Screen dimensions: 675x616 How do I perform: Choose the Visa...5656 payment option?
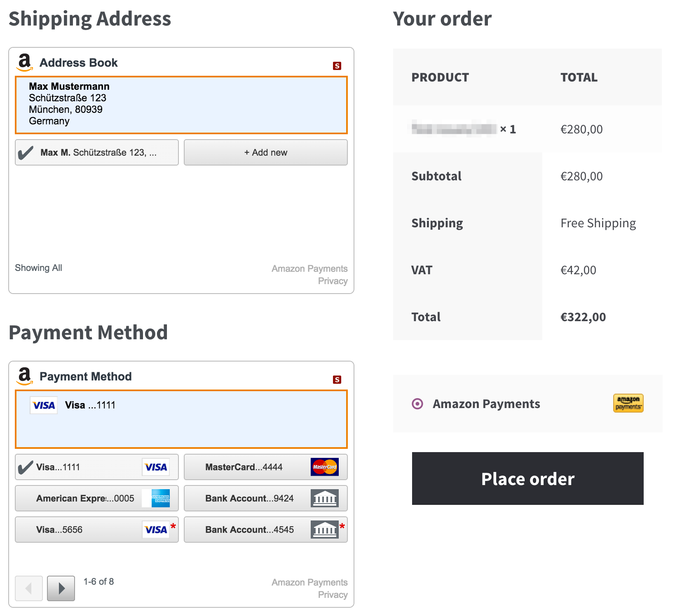point(97,530)
